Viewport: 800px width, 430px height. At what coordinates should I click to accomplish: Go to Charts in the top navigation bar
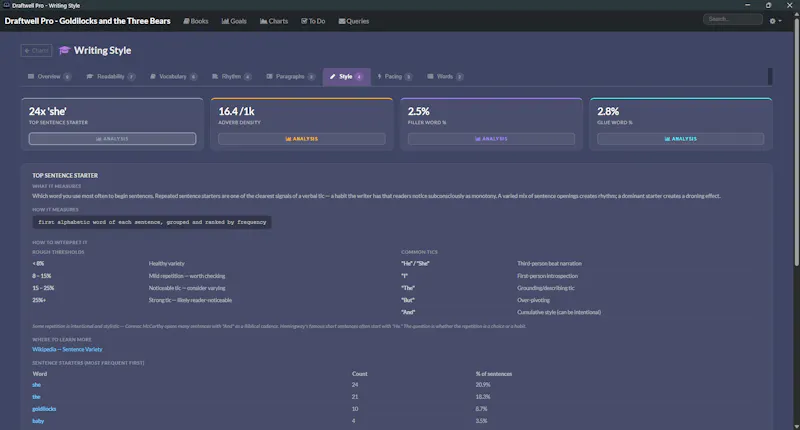pos(274,21)
